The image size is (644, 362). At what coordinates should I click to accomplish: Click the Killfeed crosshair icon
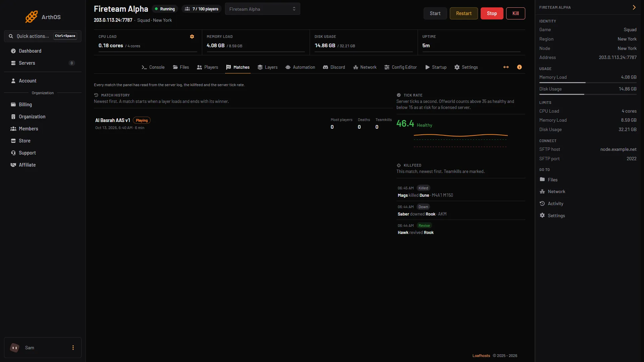click(399, 165)
